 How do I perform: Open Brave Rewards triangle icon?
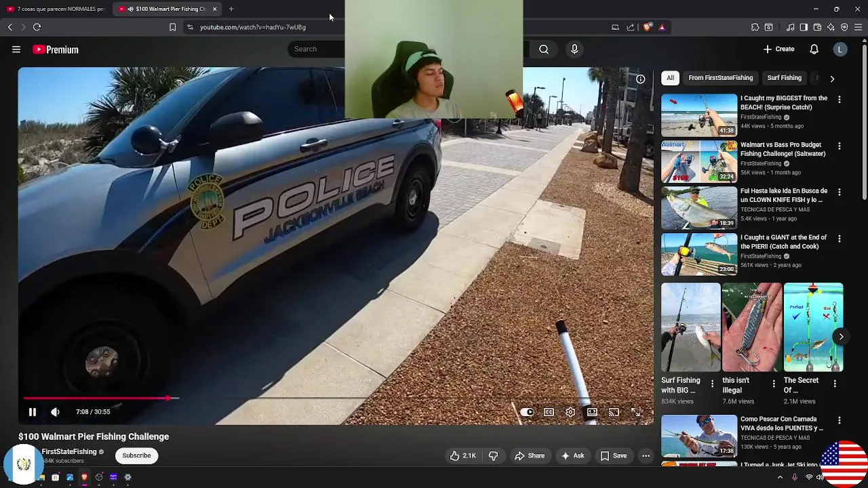tap(662, 27)
